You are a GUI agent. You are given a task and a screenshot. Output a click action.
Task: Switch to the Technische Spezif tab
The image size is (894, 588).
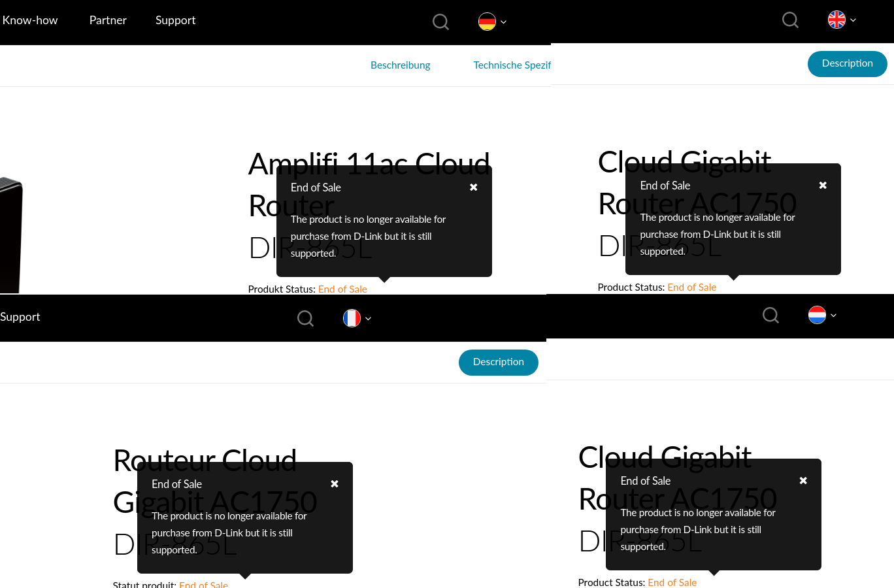point(512,65)
